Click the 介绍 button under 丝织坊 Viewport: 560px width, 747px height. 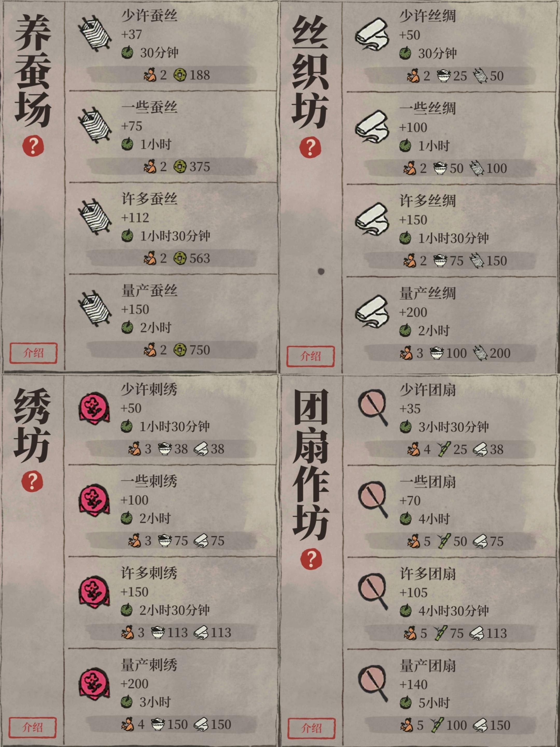[311, 356]
